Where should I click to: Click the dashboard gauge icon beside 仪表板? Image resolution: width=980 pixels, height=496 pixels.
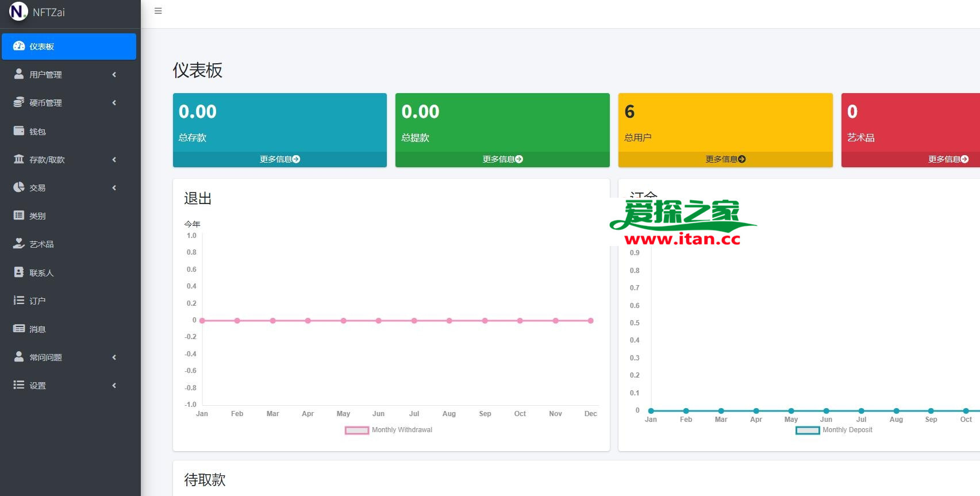(x=19, y=46)
